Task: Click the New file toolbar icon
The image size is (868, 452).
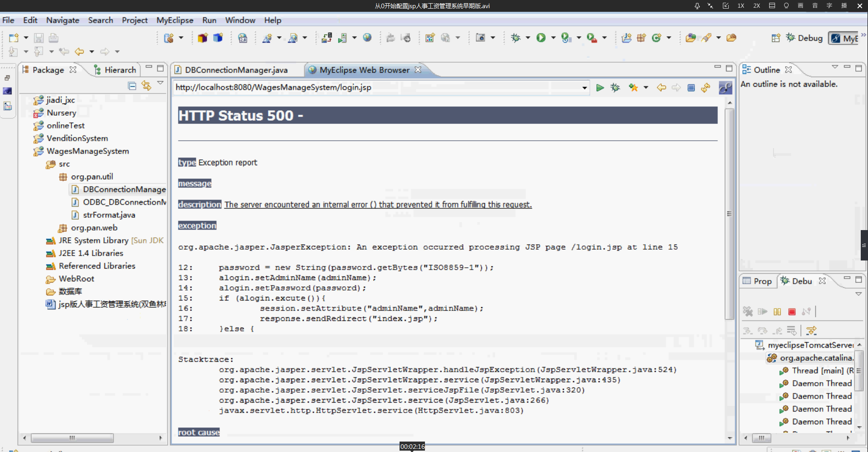Action: click(14, 38)
